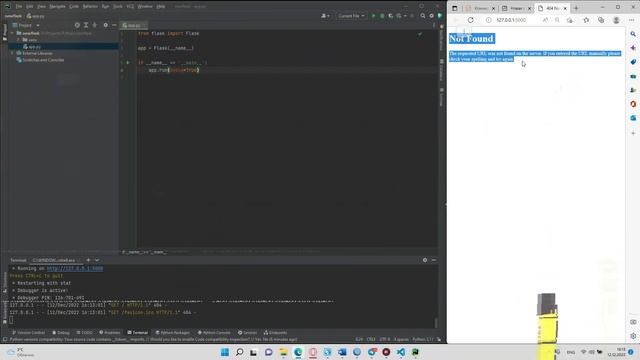The image size is (640, 360).
Task: Open terminal tabs dropdown arrow
Action: point(97,260)
